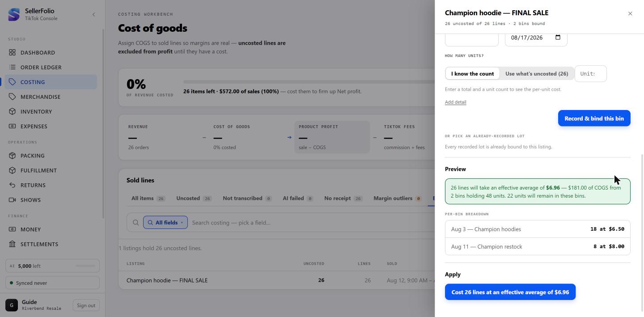Click the Merchandise tag icon
Viewport: 644px width, 317px height.
[x=12, y=97]
